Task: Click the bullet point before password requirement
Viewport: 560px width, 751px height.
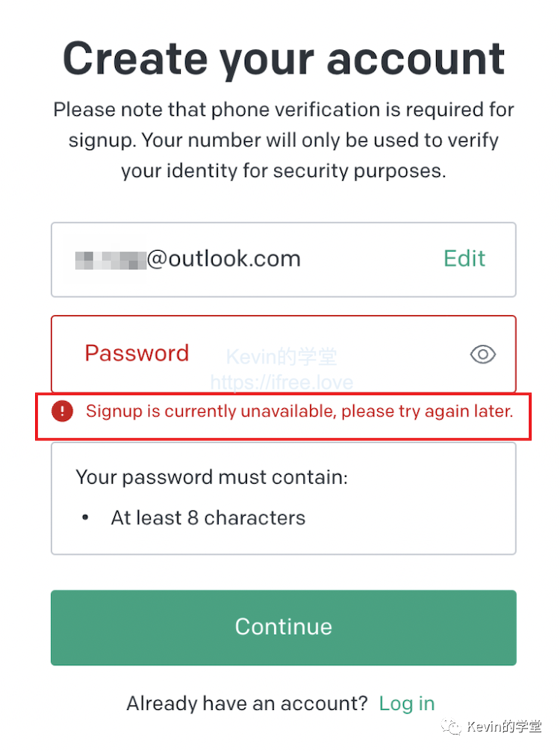Action: point(85,518)
